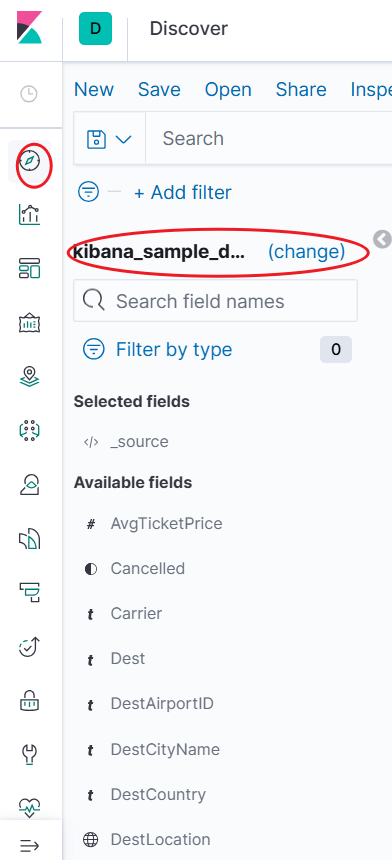Focus the Search field names input
Image resolution: width=392 pixels, height=860 pixels.
215,301
